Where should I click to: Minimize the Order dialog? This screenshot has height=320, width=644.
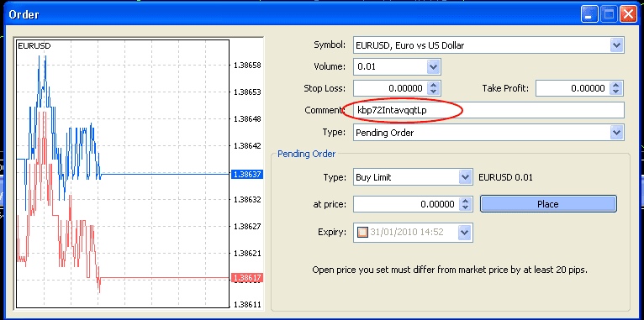[x=589, y=15]
